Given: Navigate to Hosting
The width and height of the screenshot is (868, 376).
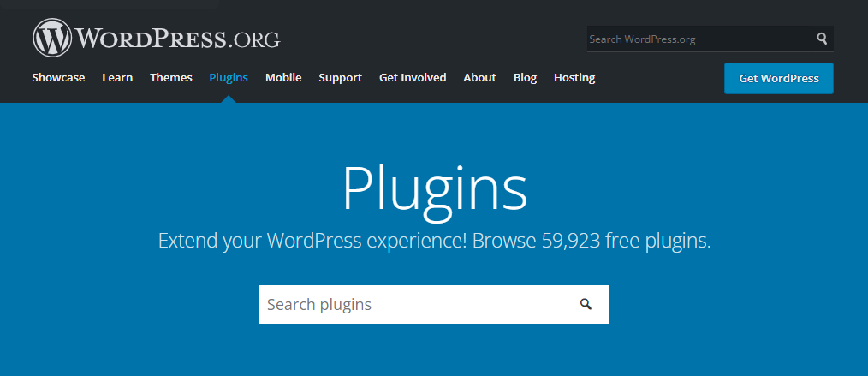Looking at the screenshot, I should point(574,77).
